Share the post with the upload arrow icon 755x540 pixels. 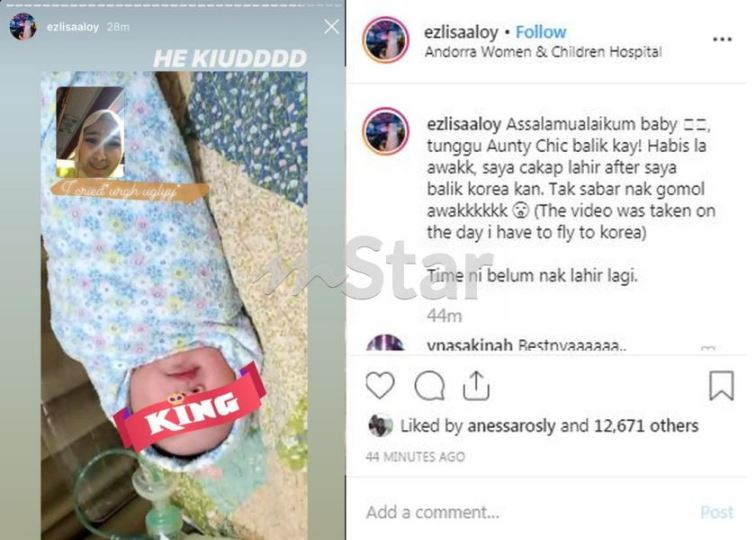click(x=476, y=385)
